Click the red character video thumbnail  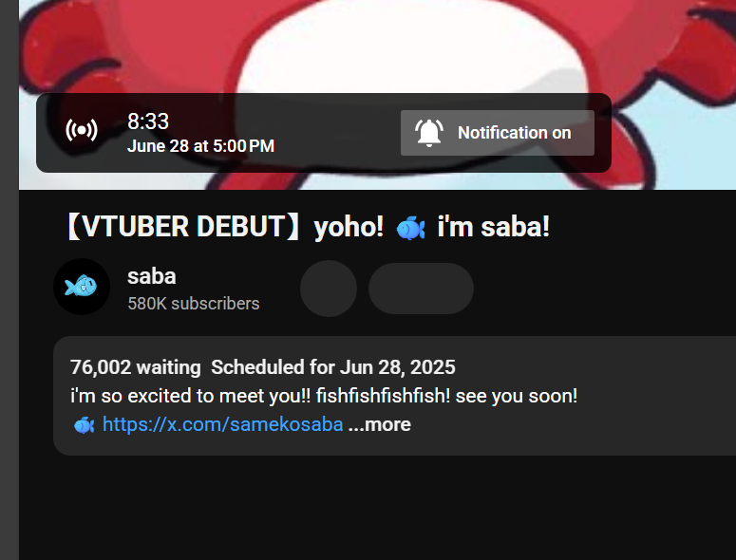[x=380, y=47]
